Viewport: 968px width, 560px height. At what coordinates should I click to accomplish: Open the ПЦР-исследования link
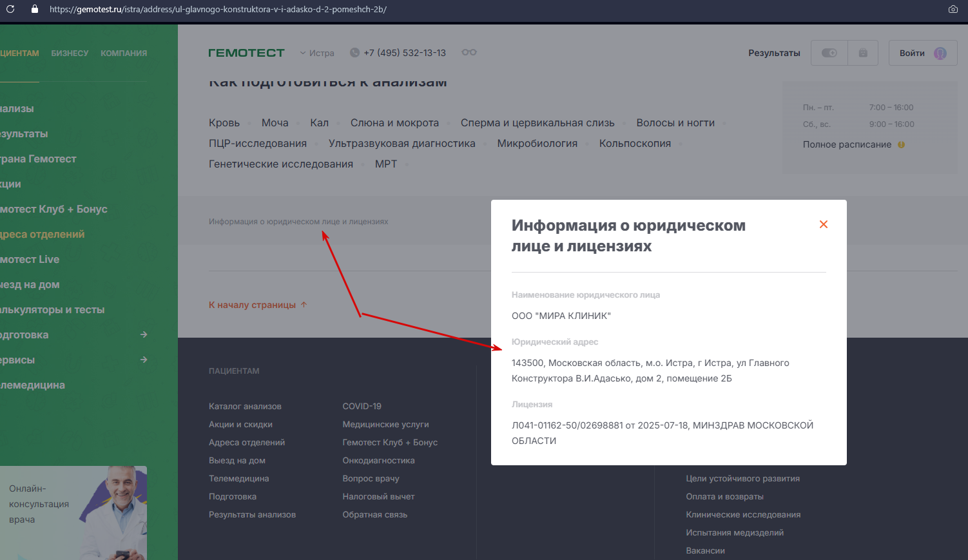tap(258, 144)
